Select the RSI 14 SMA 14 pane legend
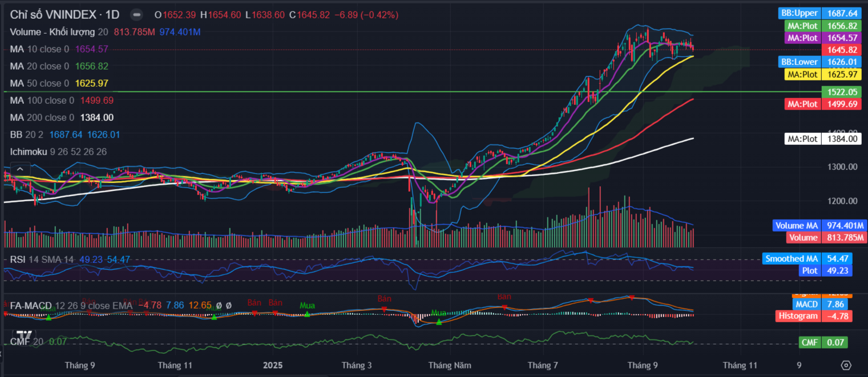868x377 pixels. click(41, 260)
